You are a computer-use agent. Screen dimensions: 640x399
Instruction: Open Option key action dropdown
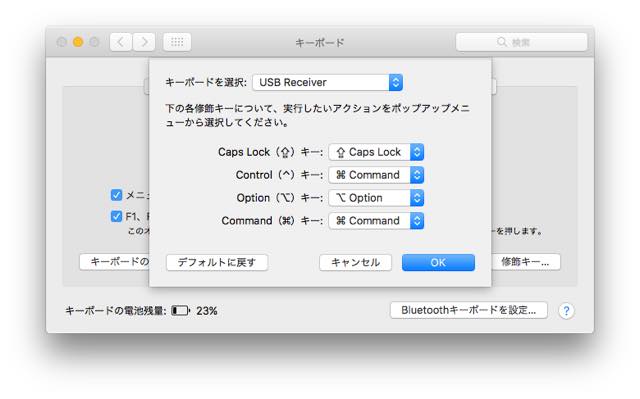pyautogui.click(x=376, y=198)
